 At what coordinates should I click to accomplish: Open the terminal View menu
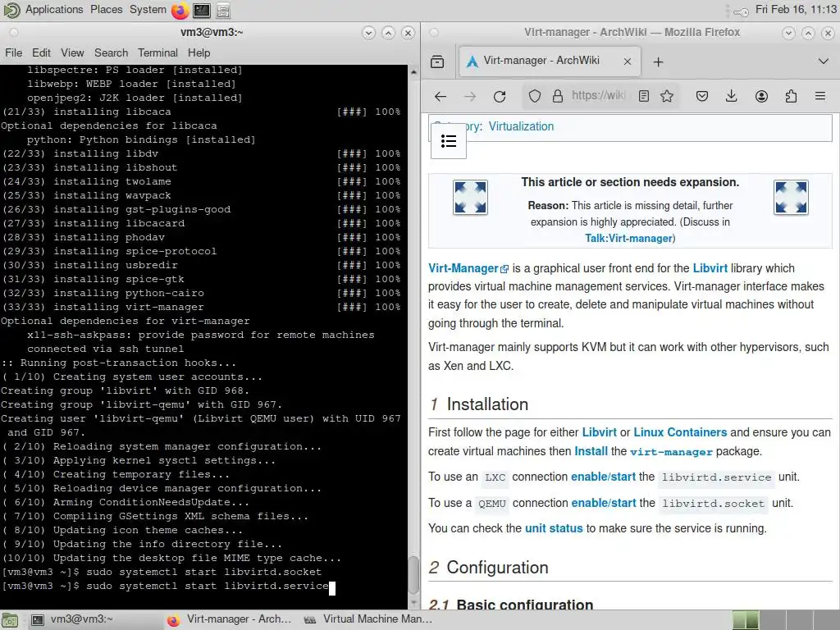72,52
